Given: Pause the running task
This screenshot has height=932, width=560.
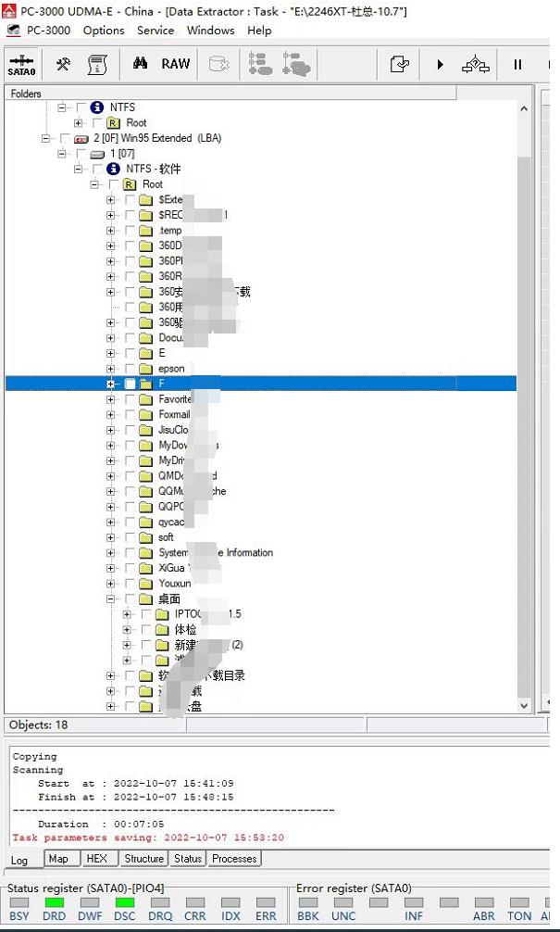Looking at the screenshot, I should click(x=517, y=64).
